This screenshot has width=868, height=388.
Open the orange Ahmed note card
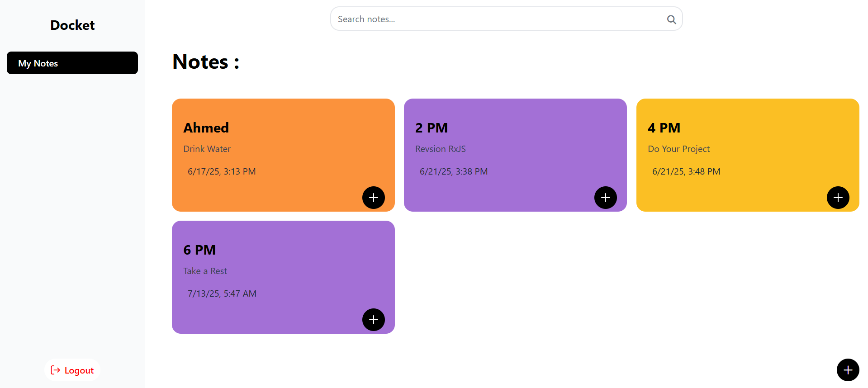pos(283,155)
